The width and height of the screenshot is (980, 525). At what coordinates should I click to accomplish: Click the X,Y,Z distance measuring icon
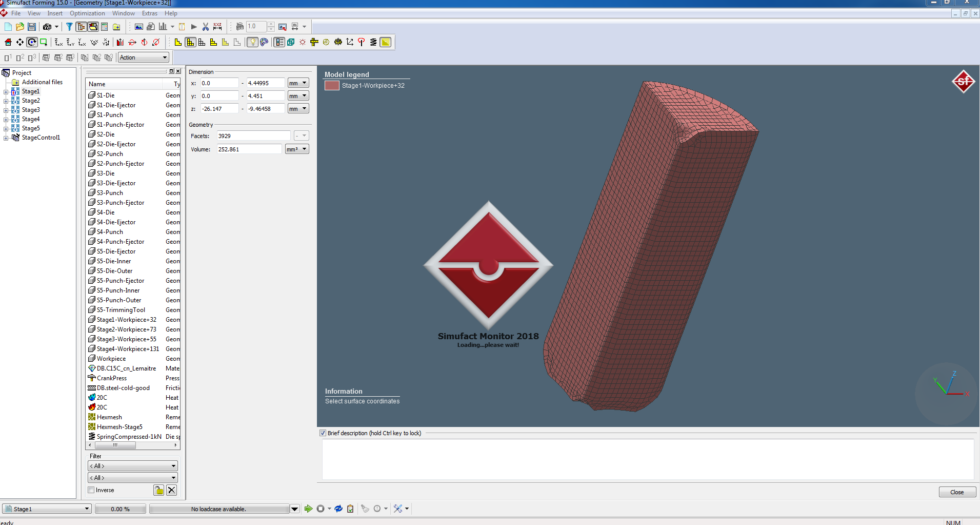217,27
